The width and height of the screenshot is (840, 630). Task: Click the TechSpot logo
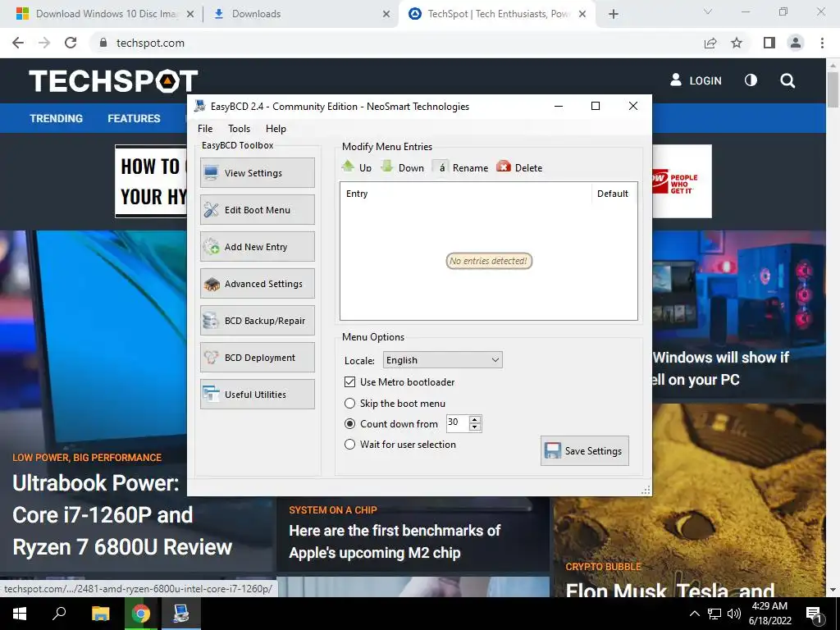[x=113, y=80]
